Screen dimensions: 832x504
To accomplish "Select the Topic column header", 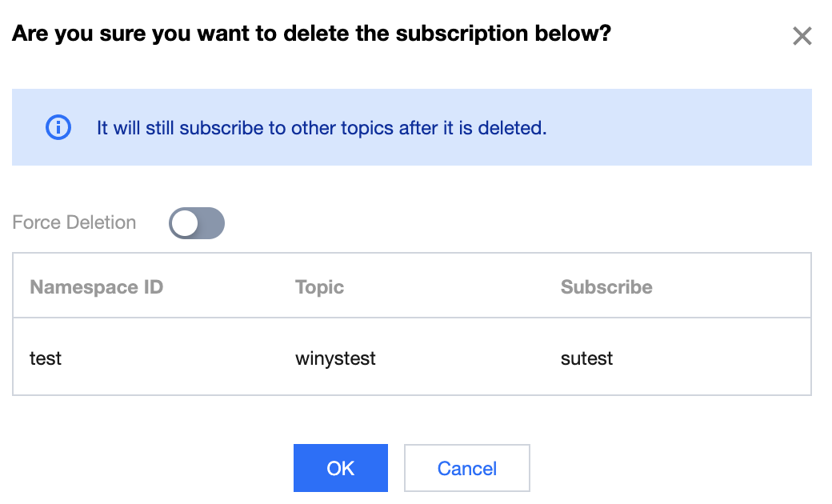I will 319,287.
